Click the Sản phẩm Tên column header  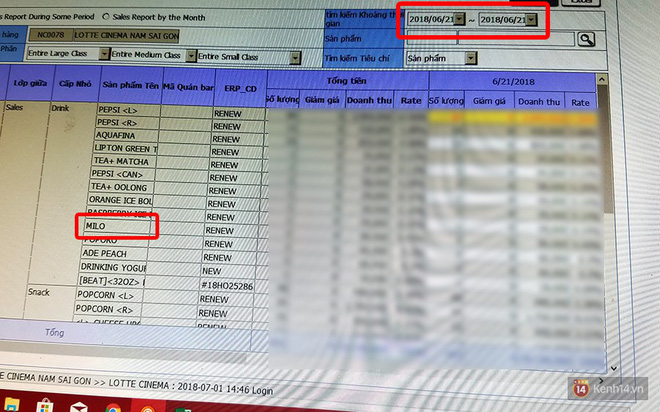point(130,85)
